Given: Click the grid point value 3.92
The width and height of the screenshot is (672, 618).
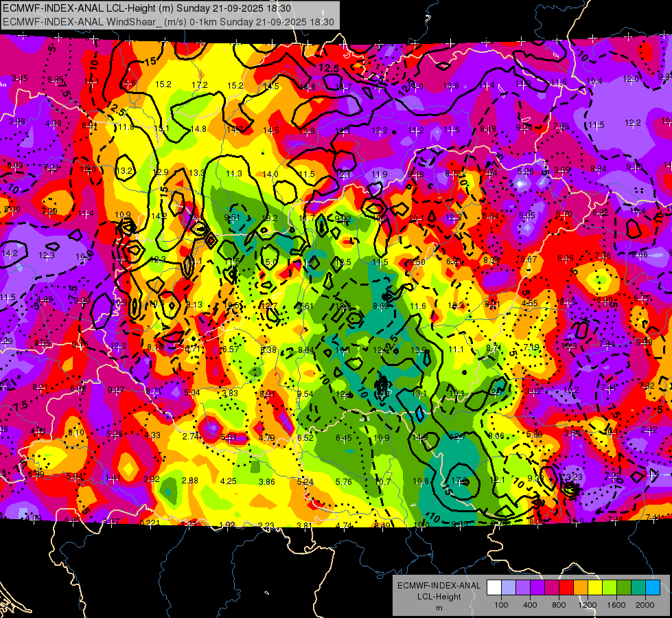Looking at the screenshot, I should tap(152, 479).
